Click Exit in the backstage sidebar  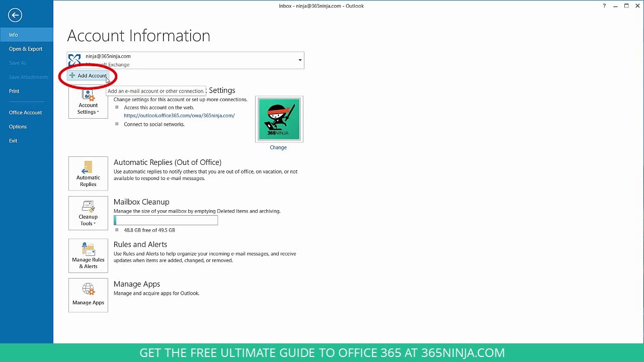pos(26,141)
